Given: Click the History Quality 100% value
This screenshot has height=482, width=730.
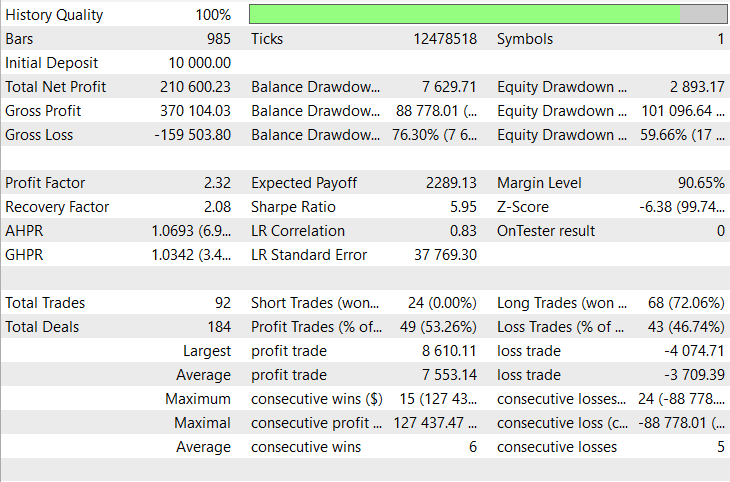Looking at the screenshot, I should pos(213,15).
